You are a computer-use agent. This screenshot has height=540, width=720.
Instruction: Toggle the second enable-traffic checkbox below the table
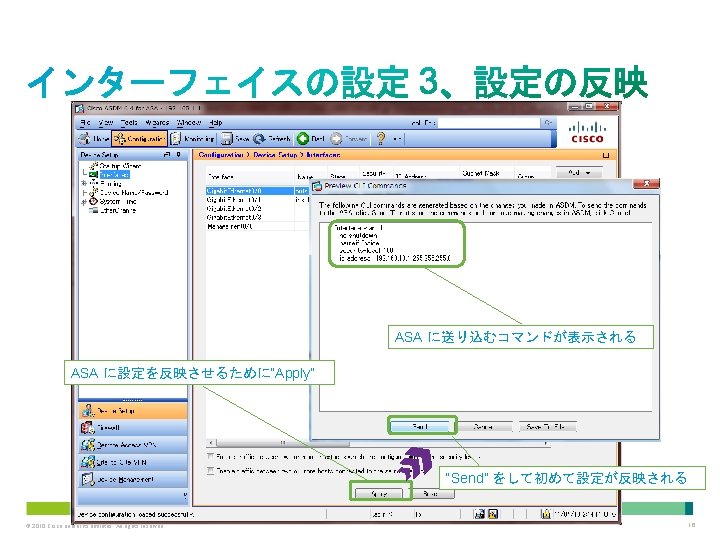pos(211,471)
